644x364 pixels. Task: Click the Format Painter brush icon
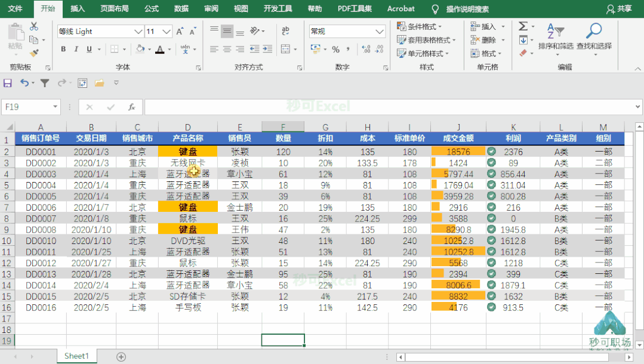(x=34, y=53)
